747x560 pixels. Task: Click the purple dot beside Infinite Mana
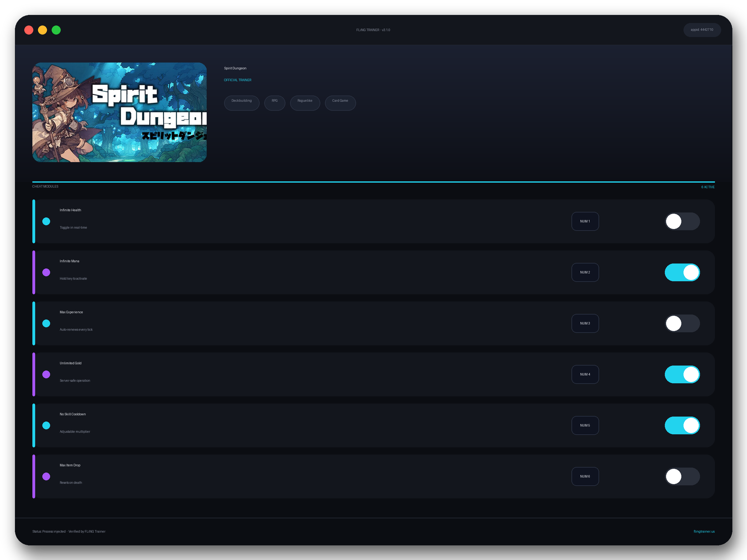(46, 273)
